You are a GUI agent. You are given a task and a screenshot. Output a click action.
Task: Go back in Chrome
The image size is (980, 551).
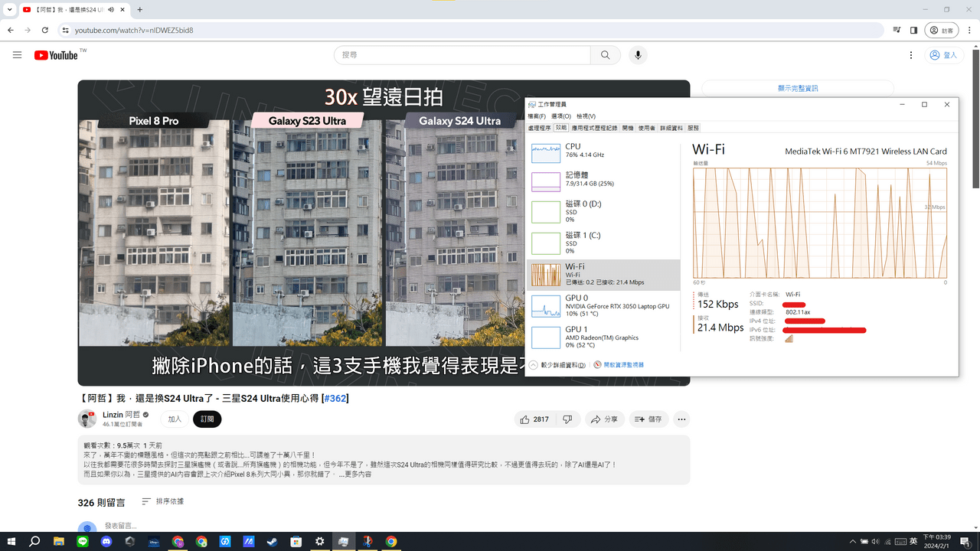(x=11, y=31)
